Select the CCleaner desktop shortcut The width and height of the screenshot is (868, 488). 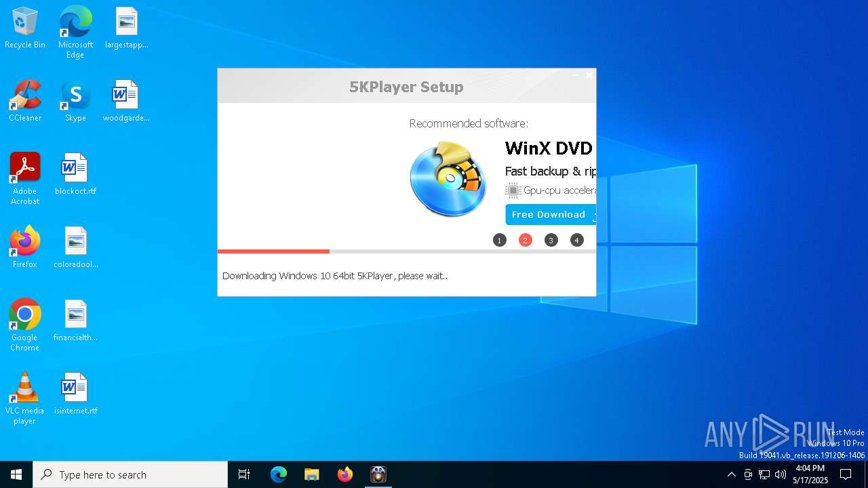pos(25,102)
